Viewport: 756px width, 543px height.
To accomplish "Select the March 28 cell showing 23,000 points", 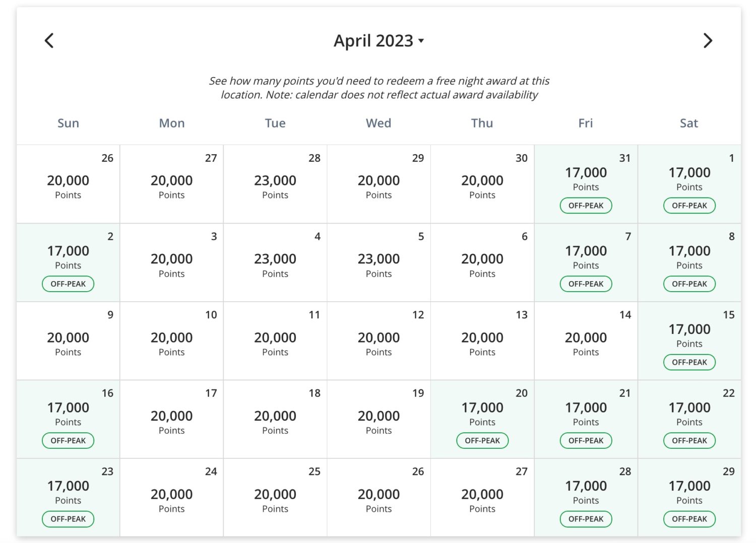I will click(x=275, y=183).
